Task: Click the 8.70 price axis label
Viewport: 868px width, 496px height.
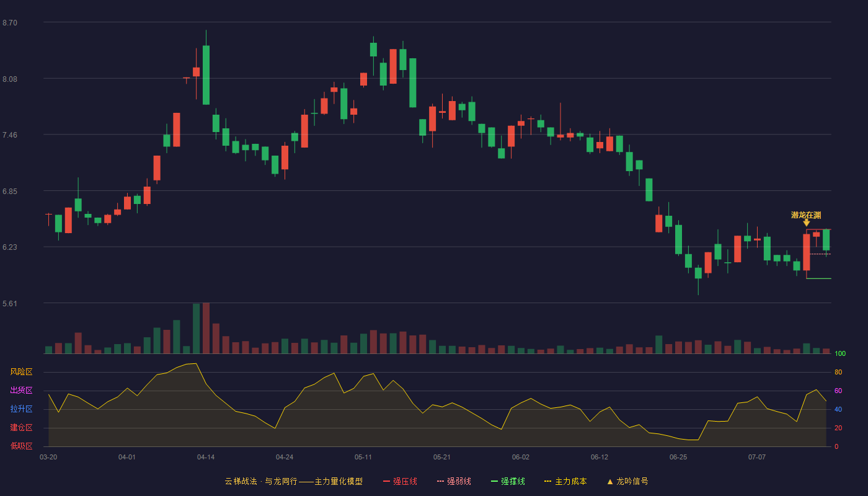Action: coord(10,23)
